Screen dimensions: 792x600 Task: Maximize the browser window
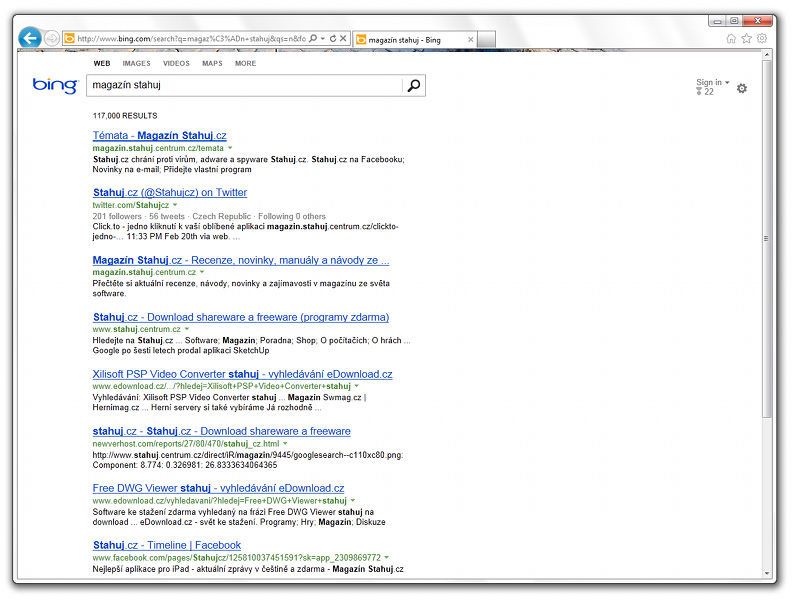pos(734,21)
